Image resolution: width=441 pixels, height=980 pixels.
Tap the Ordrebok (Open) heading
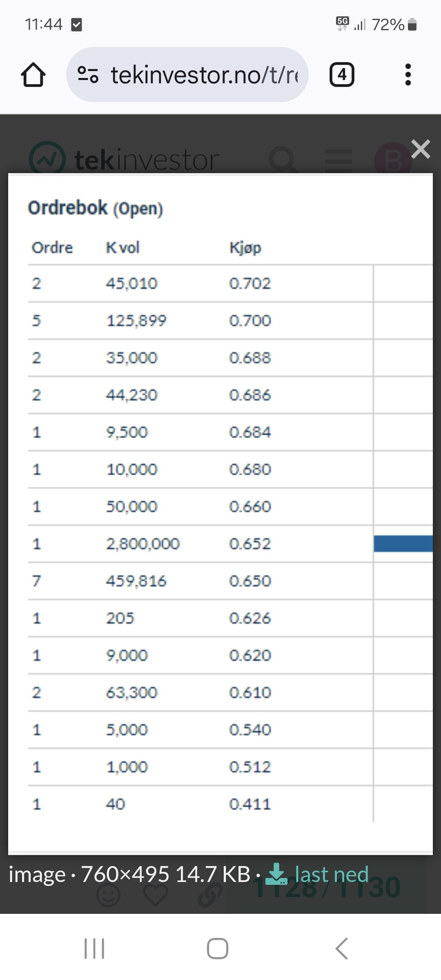[x=96, y=208]
